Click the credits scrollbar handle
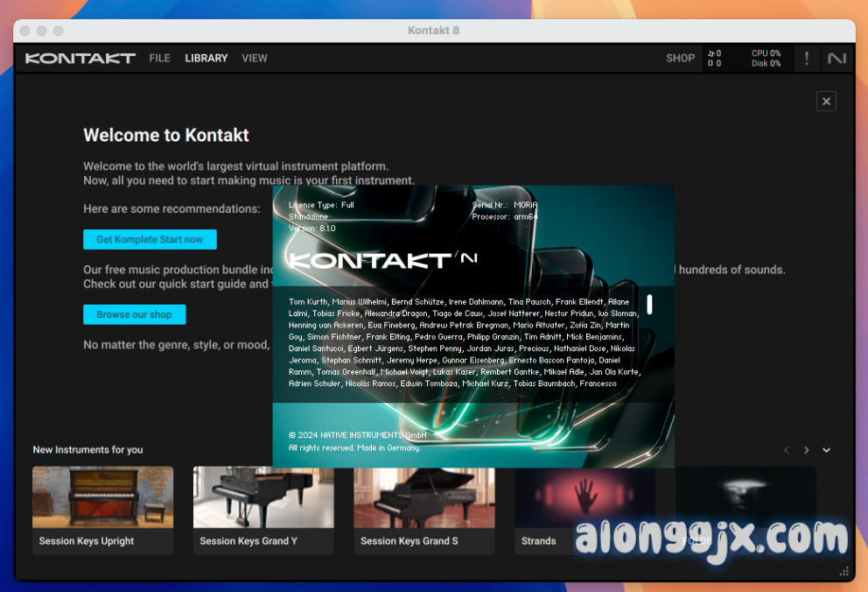Image resolution: width=868 pixels, height=592 pixels. coord(649,305)
